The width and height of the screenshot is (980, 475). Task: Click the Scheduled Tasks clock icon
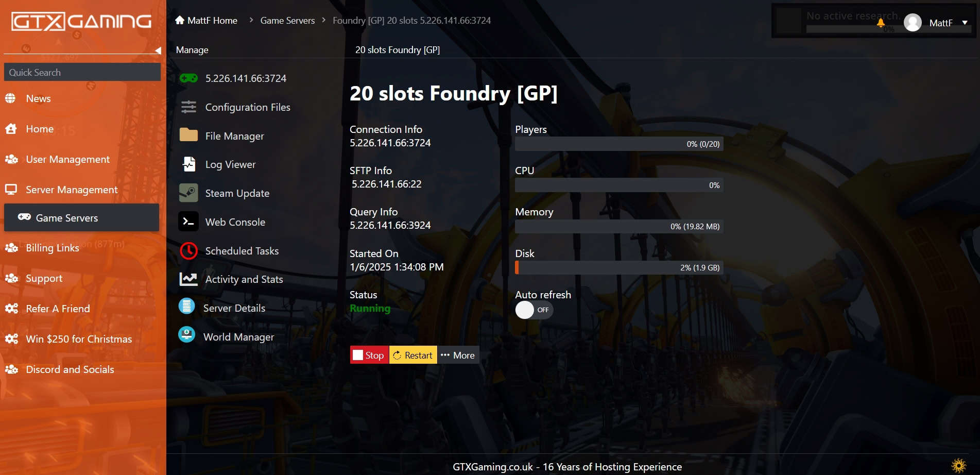pyautogui.click(x=188, y=251)
